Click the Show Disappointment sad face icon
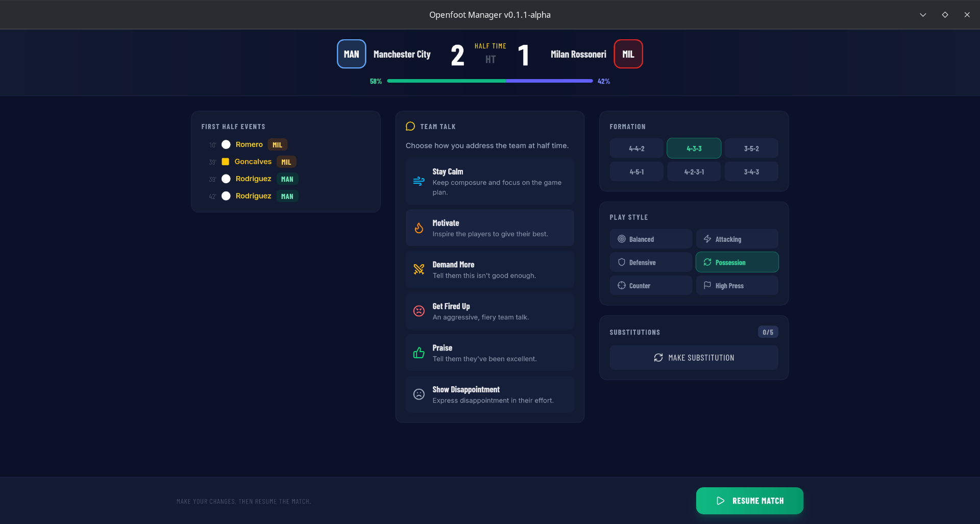Image resolution: width=980 pixels, height=524 pixels. pos(419,394)
